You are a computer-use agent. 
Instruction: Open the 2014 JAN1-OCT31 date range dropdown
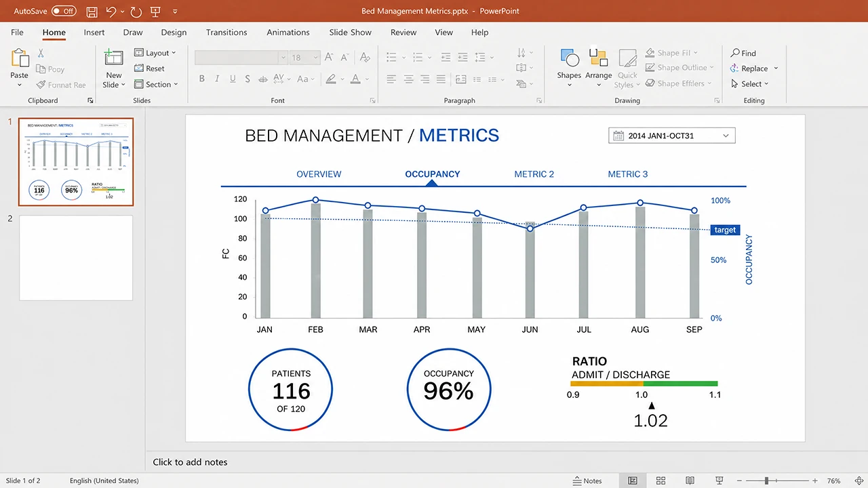(x=672, y=136)
